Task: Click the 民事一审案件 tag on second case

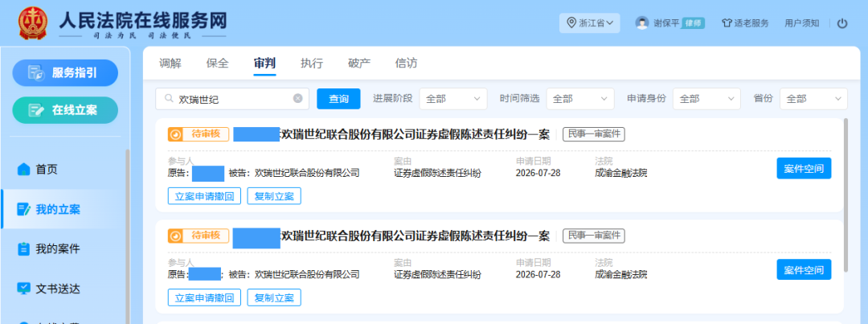Action: (594, 236)
